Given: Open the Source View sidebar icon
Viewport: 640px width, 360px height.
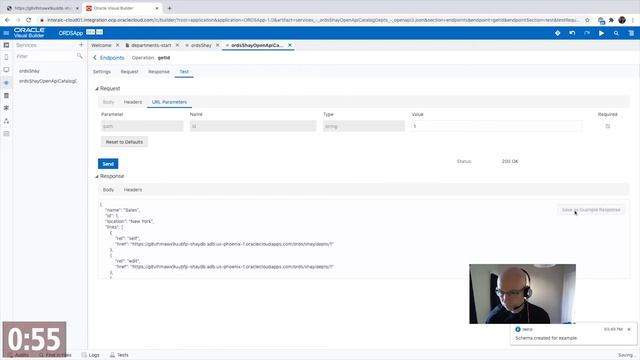Looking at the screenshot, I should click(x=6, y=133).
